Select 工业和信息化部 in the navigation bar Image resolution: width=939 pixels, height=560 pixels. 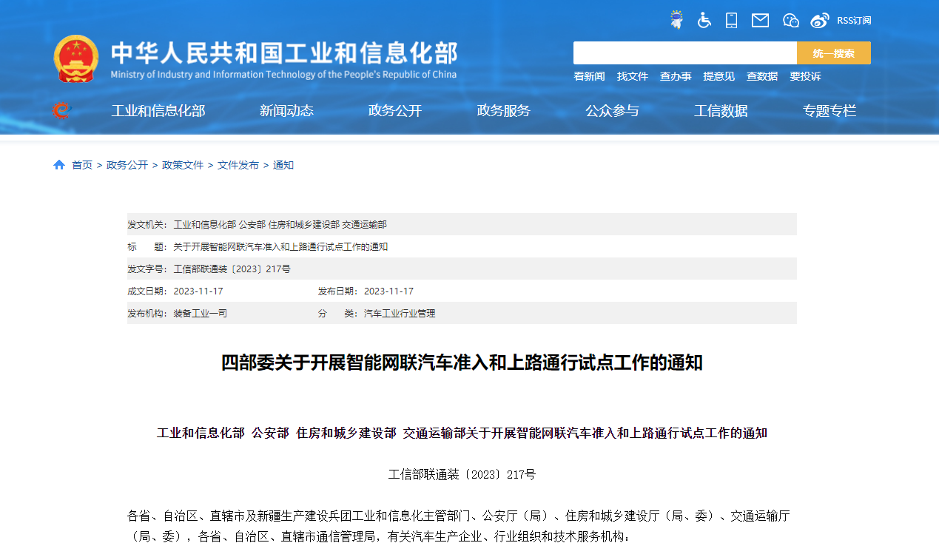(x=158, y=111)
